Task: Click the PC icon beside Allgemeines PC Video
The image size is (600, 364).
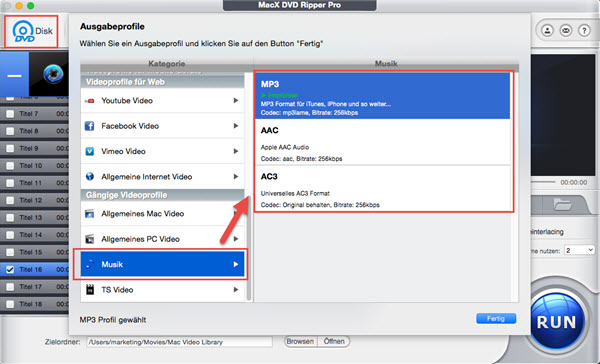Action: tap(90, 239)
